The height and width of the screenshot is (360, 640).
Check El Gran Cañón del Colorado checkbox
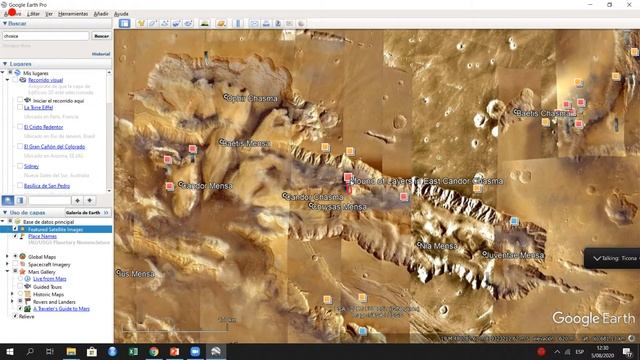tap(20, 147)
